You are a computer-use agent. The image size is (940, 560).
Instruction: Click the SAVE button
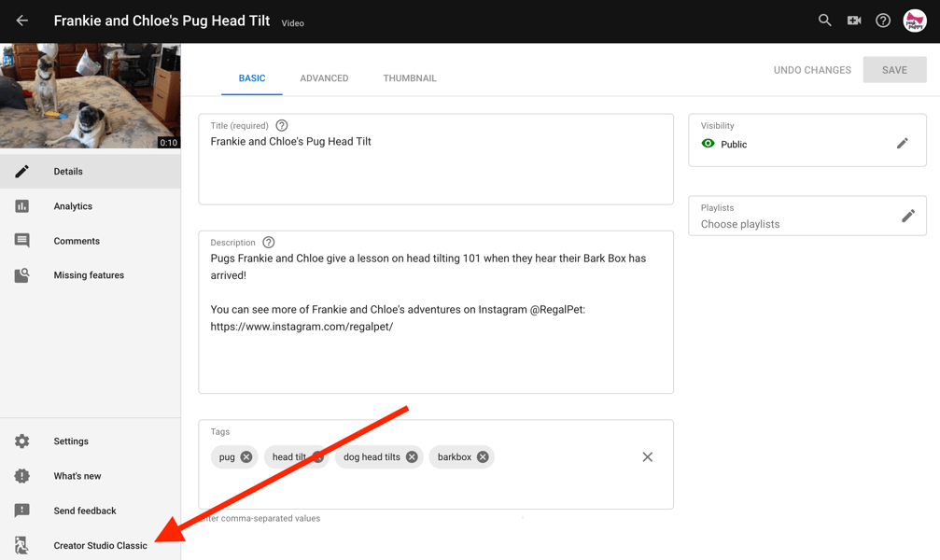(894, 70)
